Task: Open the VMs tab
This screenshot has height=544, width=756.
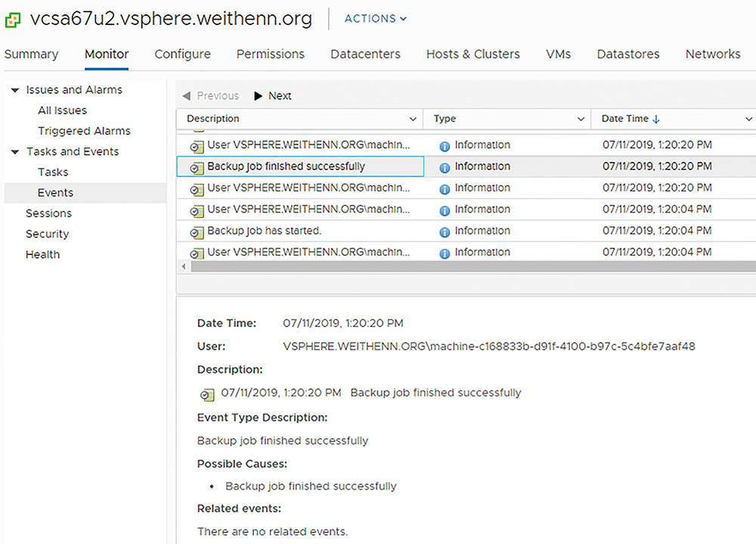Action: coord(559,54)
